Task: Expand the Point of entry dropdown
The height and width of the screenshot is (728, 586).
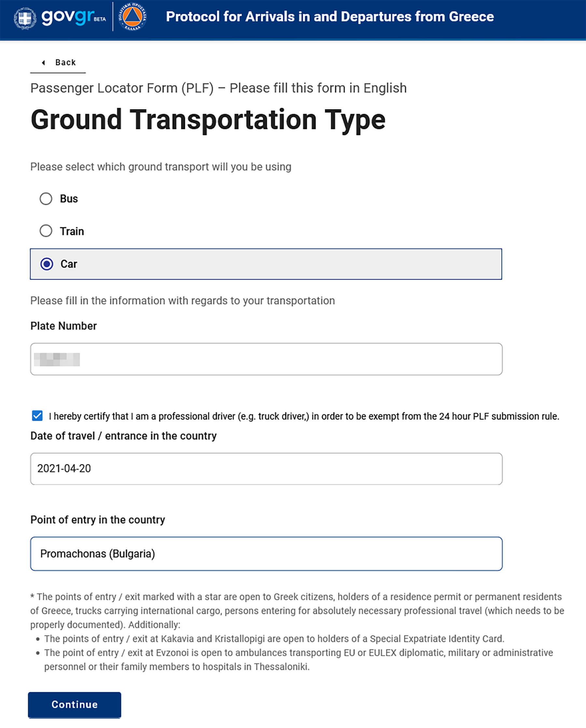Action: coord(266,554)
